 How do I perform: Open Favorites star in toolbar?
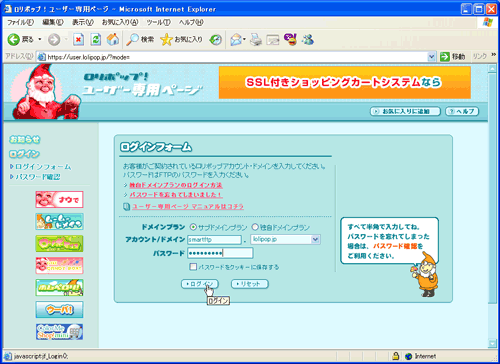tap(166, 40)
